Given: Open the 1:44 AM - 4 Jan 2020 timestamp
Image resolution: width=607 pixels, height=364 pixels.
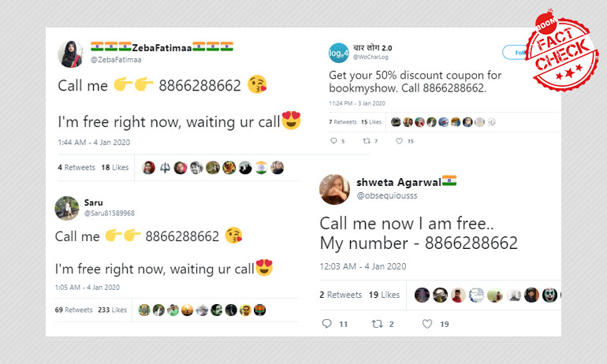Looking at the screenshot, I should [x=94, y=143].
